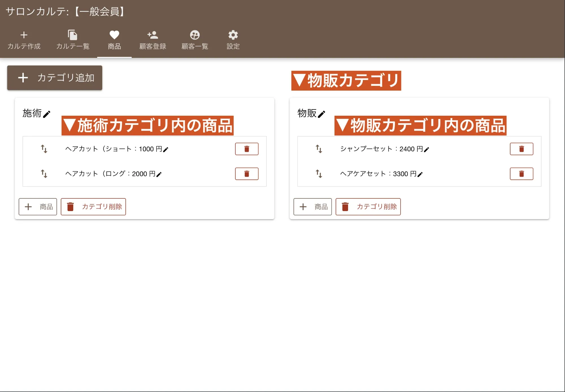Open the 顧客一覧 customer list

[x=195, y=40]
